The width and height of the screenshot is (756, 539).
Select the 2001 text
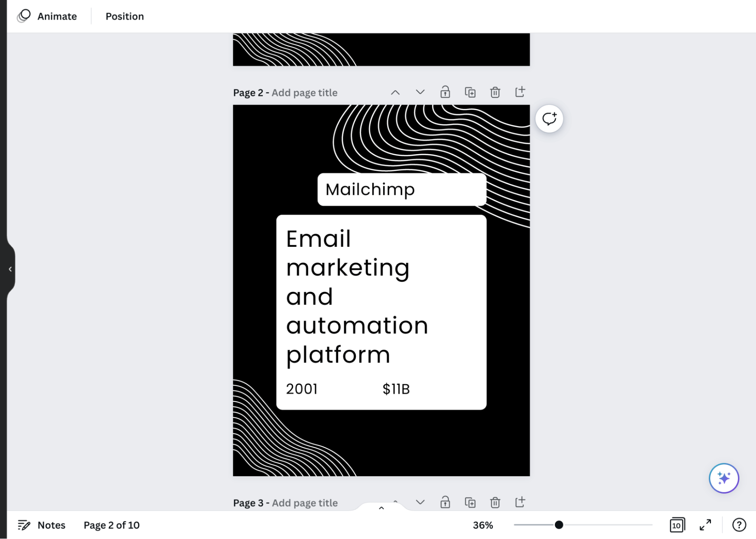[301, 389]
